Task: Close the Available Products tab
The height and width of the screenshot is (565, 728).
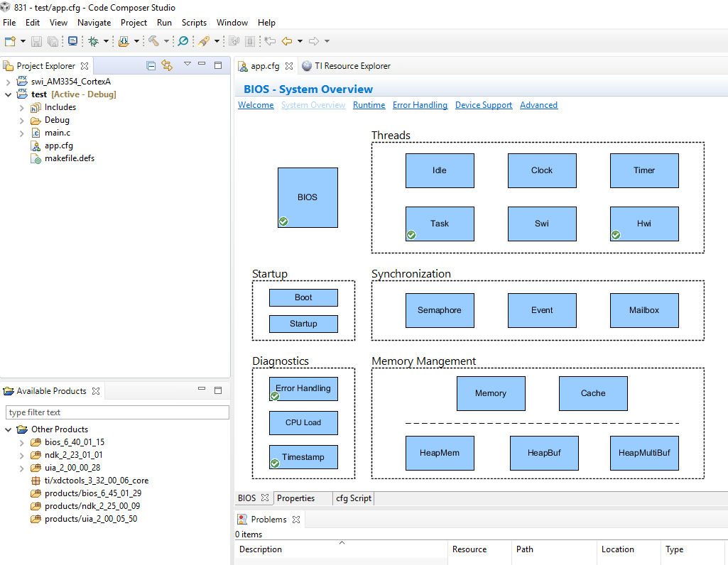Action: (96, 391)
